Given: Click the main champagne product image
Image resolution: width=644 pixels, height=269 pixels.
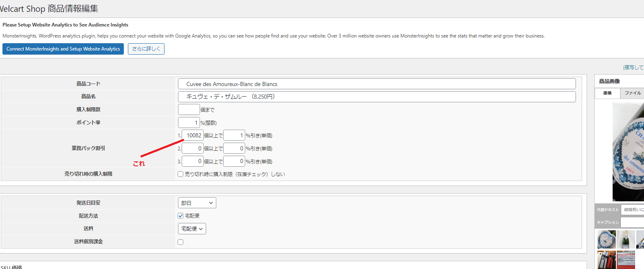Looking at the screenshot, I should pos(628,152).
